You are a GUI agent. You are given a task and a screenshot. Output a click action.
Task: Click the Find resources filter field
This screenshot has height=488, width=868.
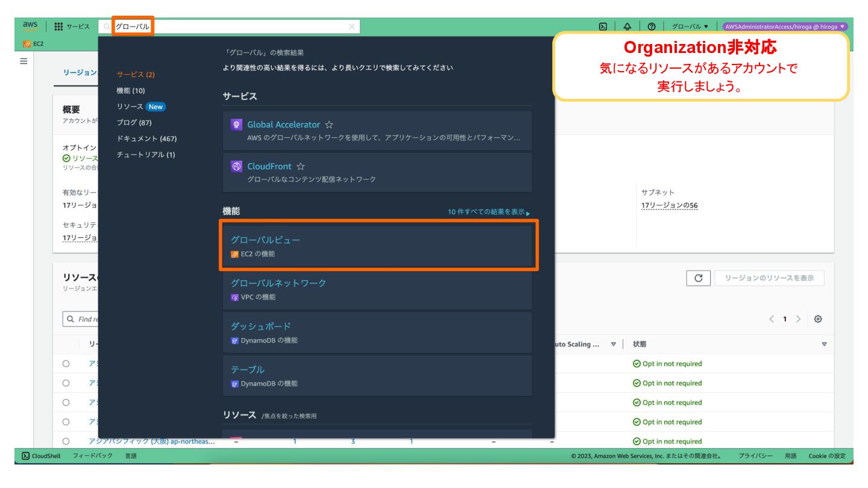pyautogui.click(x=81, y=319)
